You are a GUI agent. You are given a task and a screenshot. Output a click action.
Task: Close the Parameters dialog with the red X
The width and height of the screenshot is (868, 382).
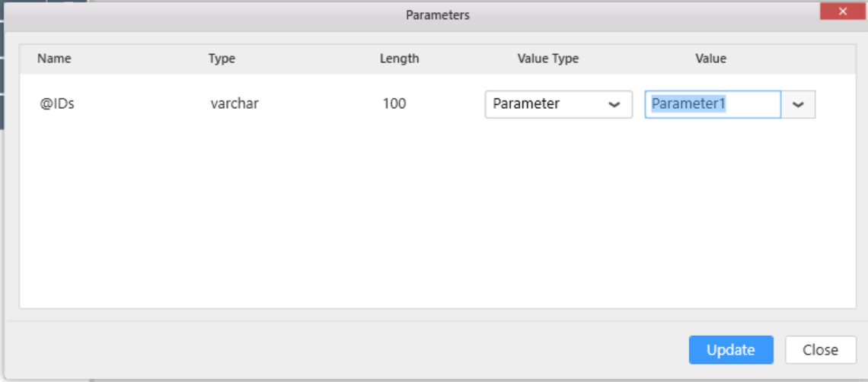[841, 11]
